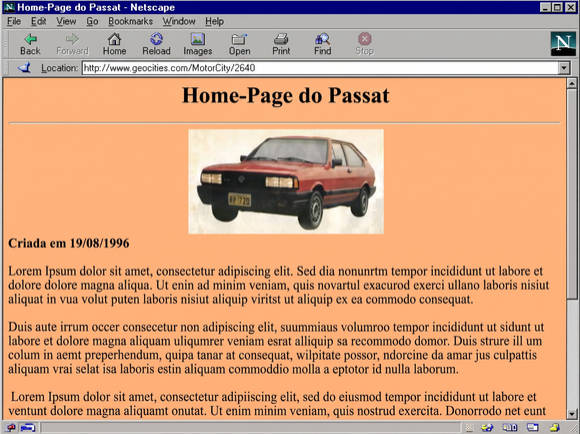580x434 pixels.
Task: Click the Stop loading button
Action: [364, 44]
